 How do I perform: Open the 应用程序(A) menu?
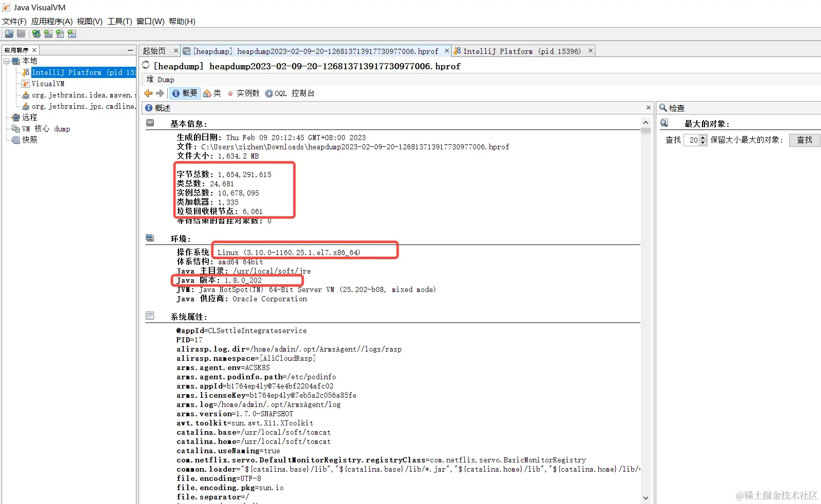click(x=52, y=22)
